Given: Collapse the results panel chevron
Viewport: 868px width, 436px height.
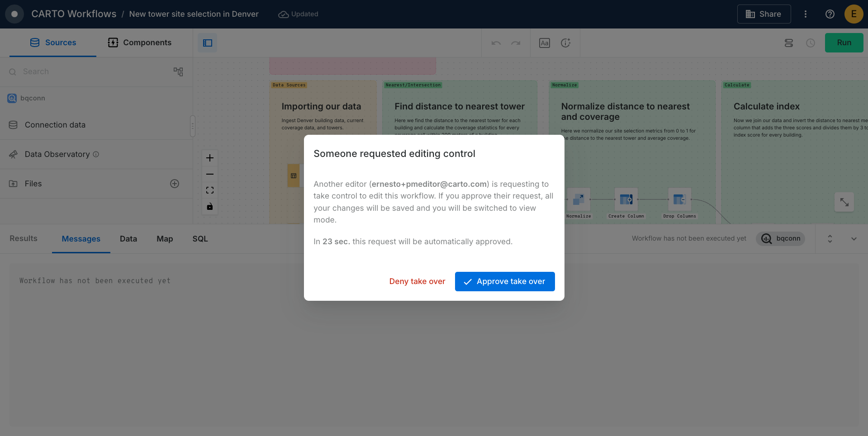Looking at the screenshot, I should [x=854, y=239].
